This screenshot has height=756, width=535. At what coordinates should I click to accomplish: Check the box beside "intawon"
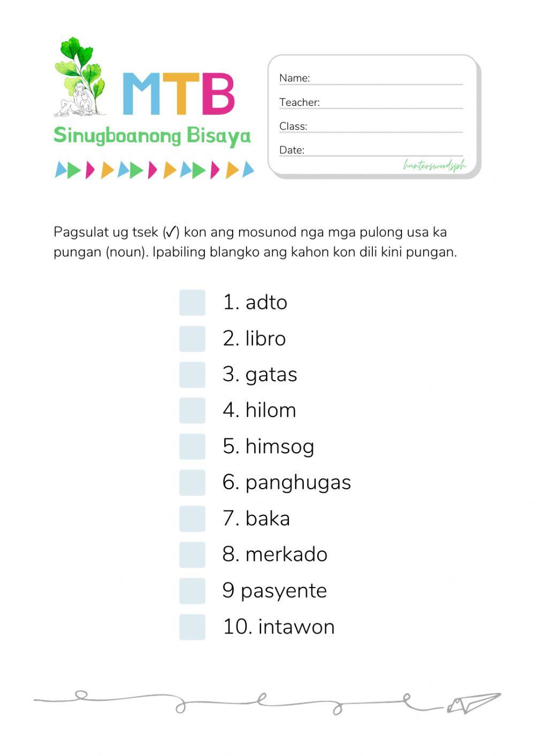pyautogui.click(x=192, y=627)
